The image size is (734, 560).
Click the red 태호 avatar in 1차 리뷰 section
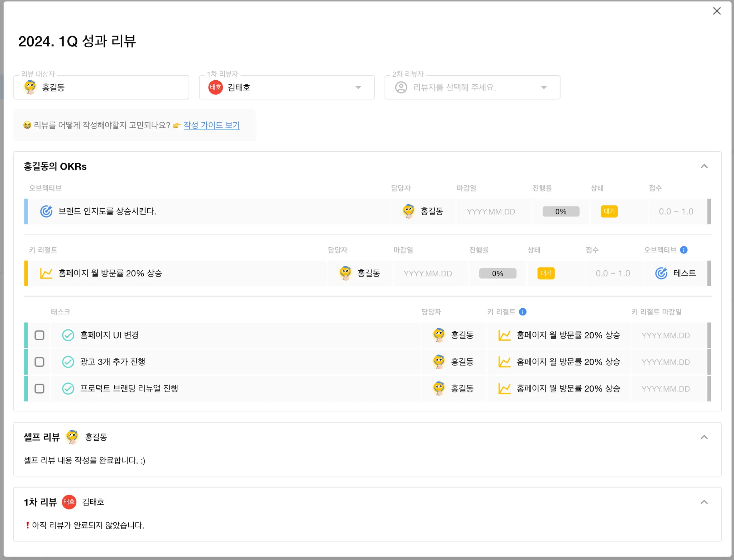click(x=69, y=502)
